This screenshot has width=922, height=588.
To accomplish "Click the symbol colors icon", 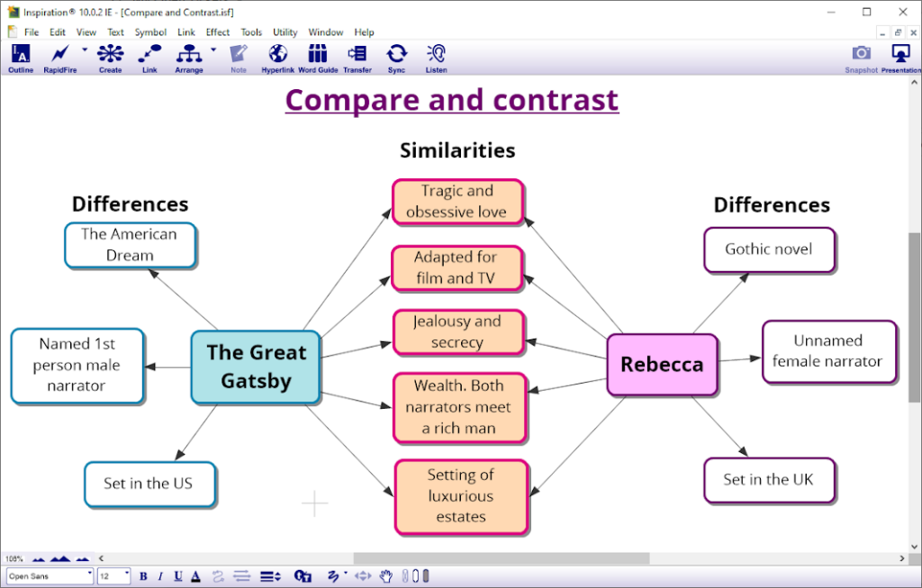I will [x=303, y=576].
